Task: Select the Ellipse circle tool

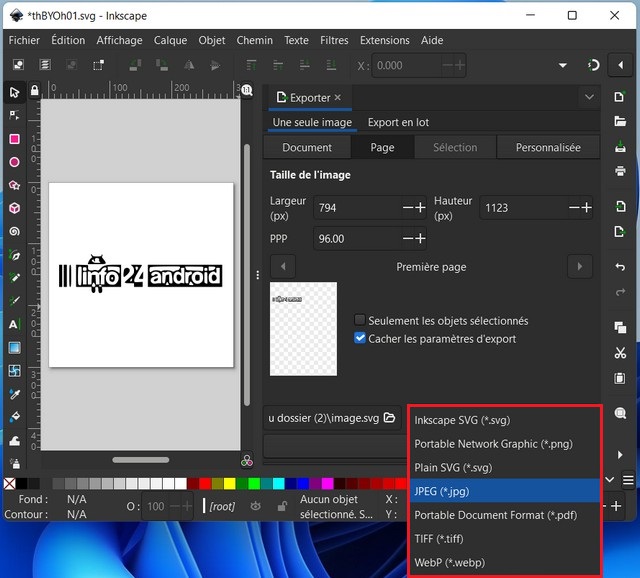Action: (x=14, y=162)
